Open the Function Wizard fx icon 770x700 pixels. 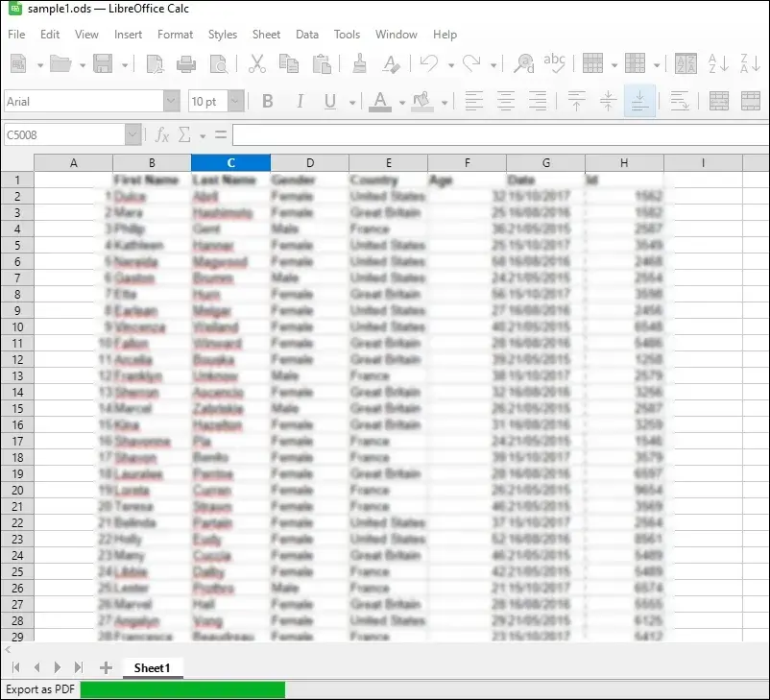pyautogui.click(x=162, y=134)
